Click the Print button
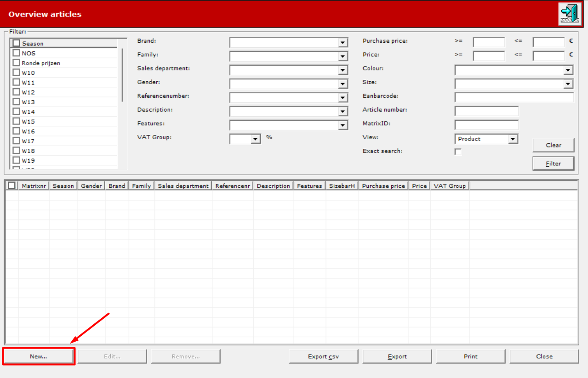Image resolution: width=588 pixels, height=378 pixels. point(471,356)
